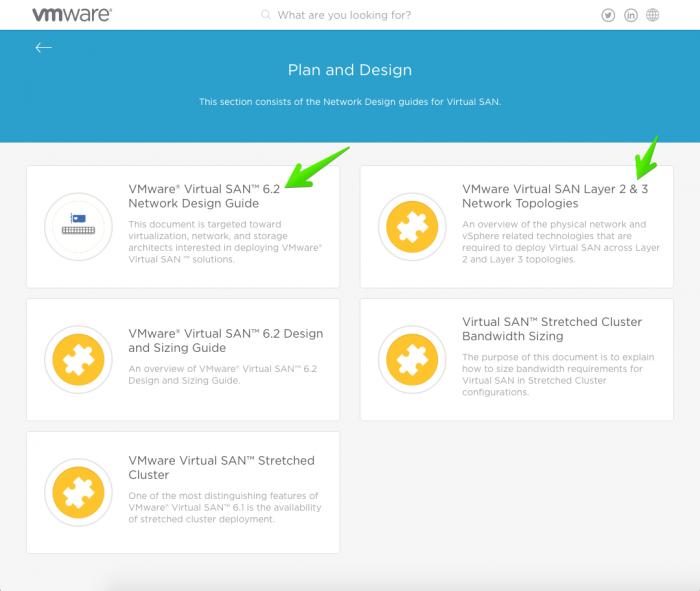Focus the 'What are you looking for?' search field

coord(344,15)
